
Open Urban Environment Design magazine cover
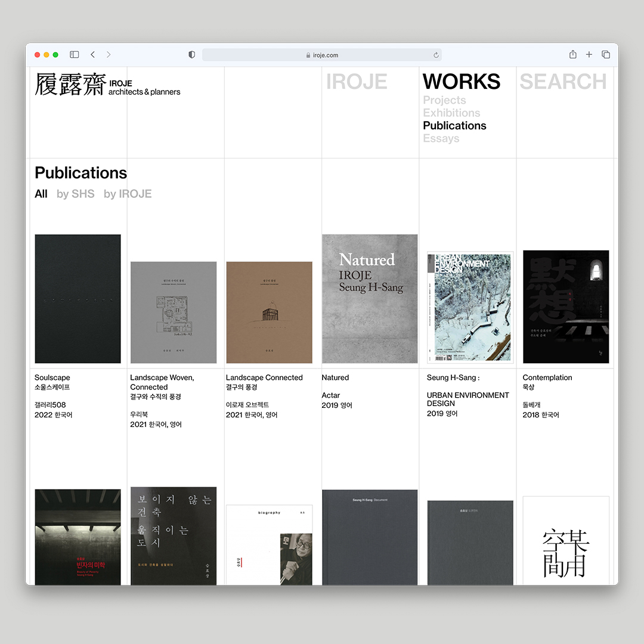click(x=470, y=307)
